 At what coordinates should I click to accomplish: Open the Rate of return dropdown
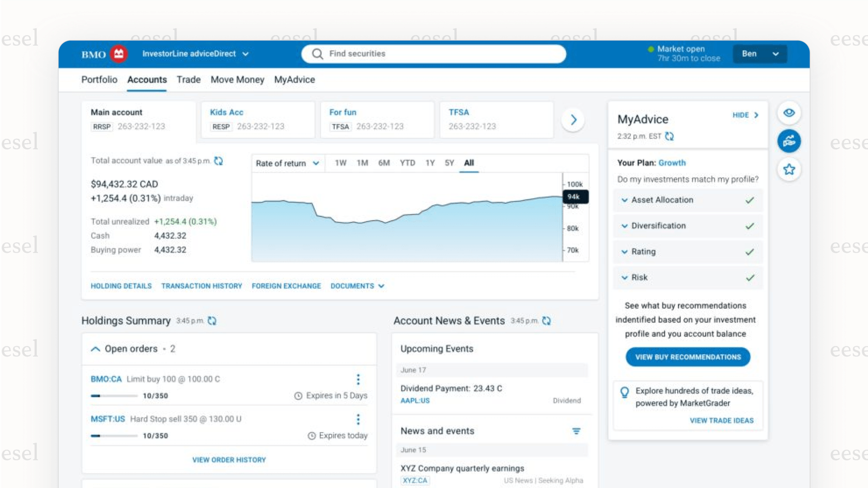point(287,163)
